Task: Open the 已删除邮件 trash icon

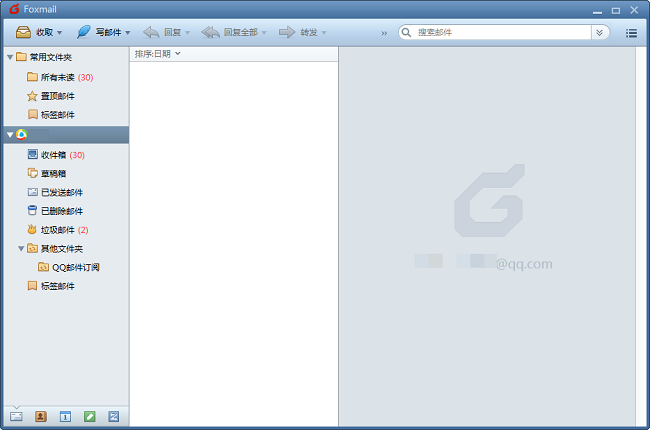Action: pos(32,210)
